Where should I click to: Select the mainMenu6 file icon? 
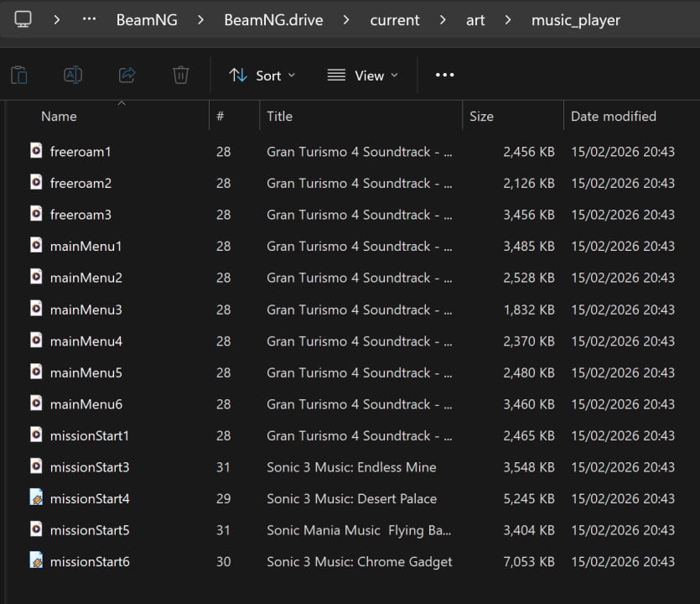pos(36,403)
